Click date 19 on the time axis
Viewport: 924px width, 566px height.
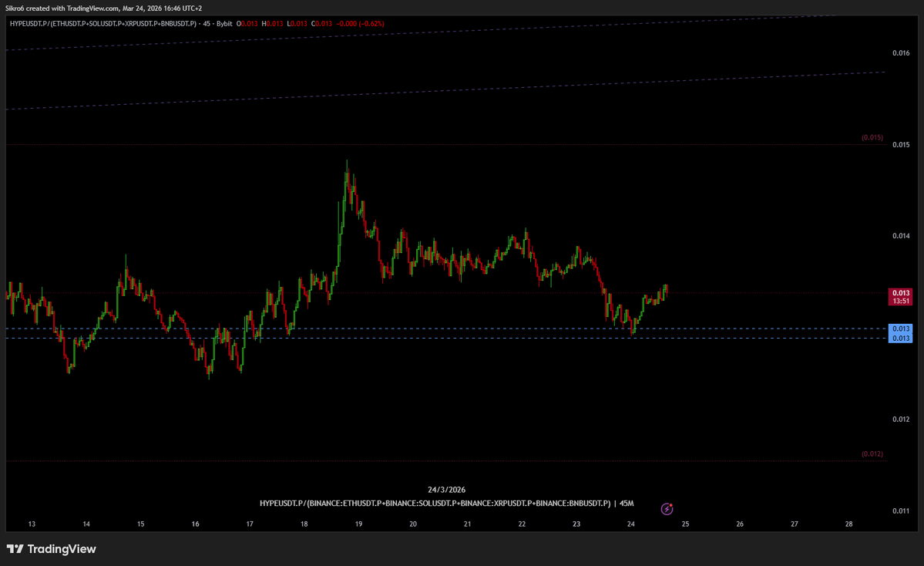pos(358,524)
